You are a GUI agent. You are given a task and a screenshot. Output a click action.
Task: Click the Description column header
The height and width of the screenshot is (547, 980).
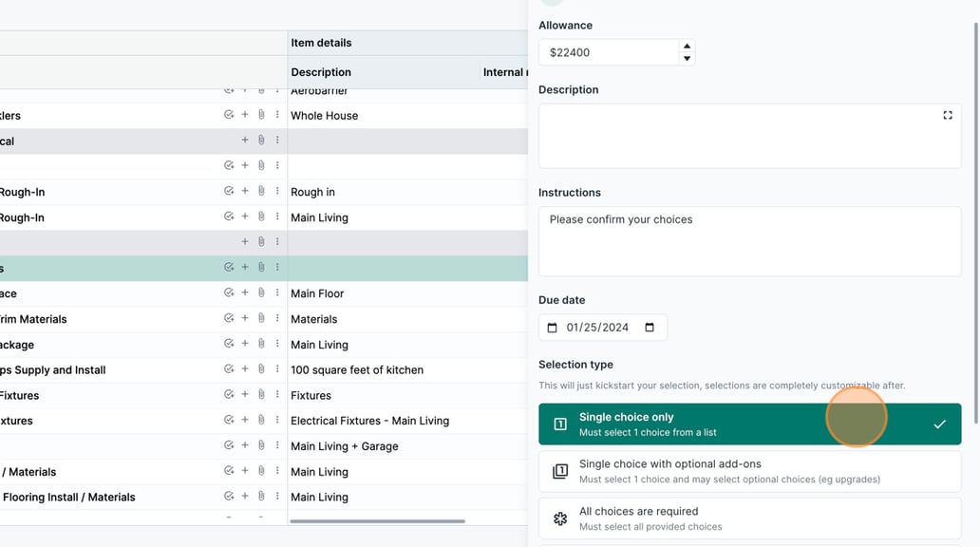click(x=321, y=72)
